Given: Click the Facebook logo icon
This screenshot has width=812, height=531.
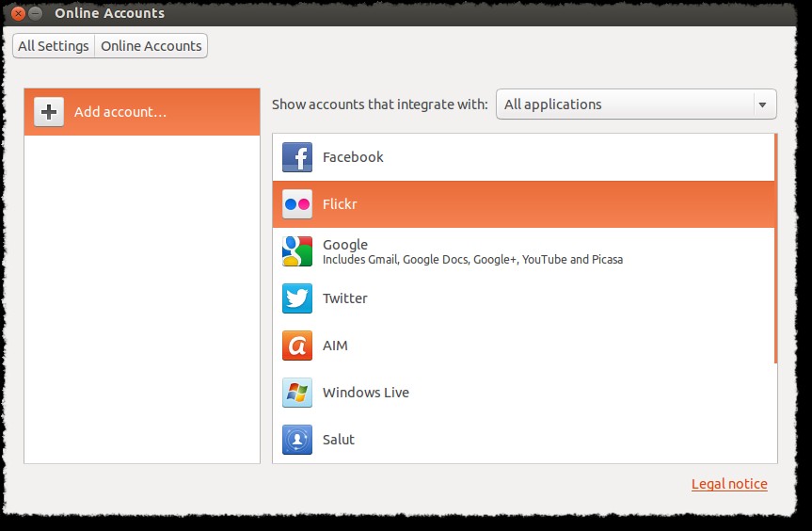Looking at the screenshot, I should point(296,157).
